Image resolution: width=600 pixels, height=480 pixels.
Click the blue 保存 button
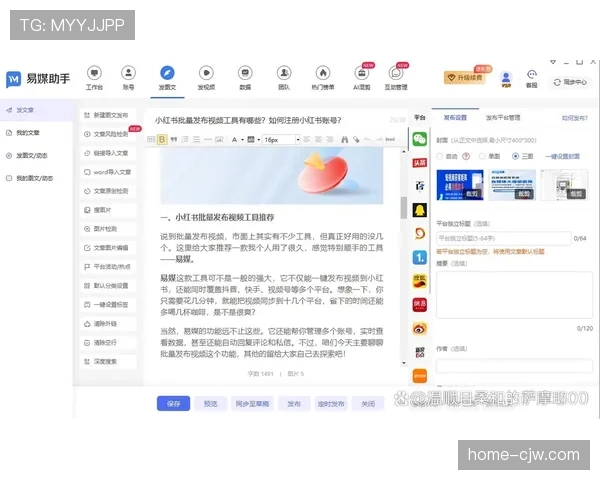point(173,403)
